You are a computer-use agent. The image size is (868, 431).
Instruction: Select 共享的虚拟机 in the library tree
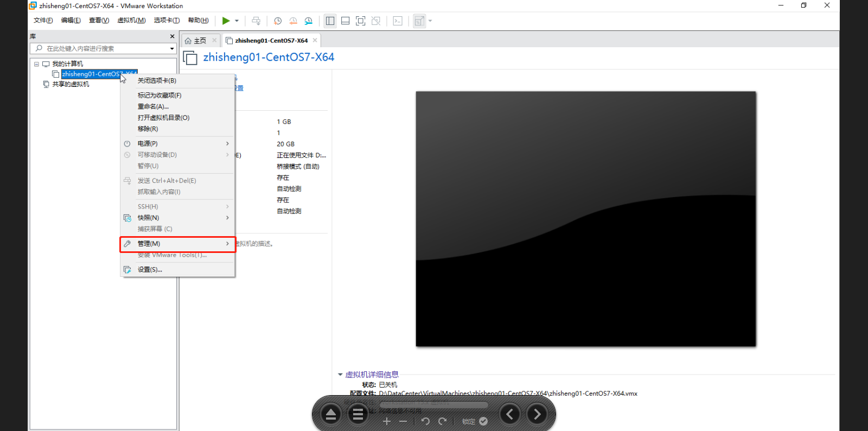click(x=71, y=84)
